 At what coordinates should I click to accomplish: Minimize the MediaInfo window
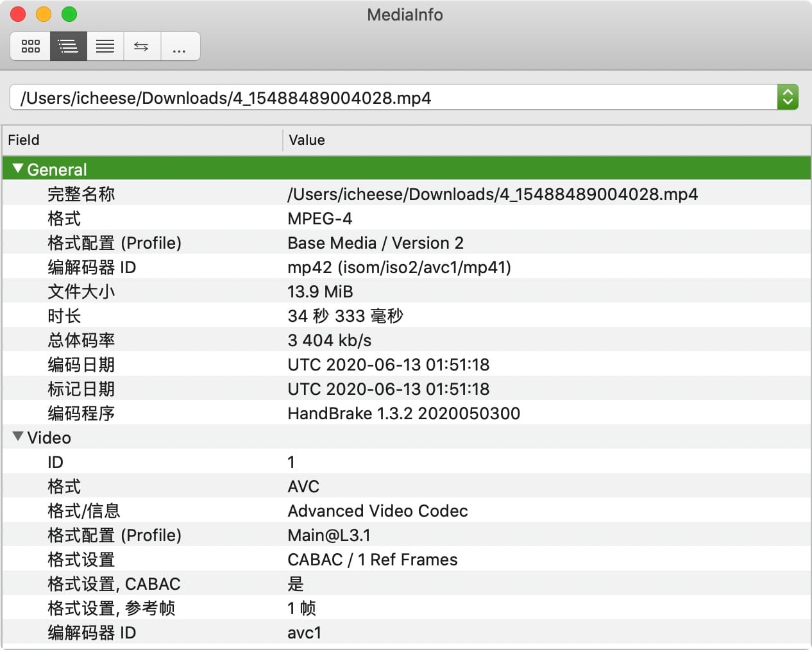click(x=44, y=14)
